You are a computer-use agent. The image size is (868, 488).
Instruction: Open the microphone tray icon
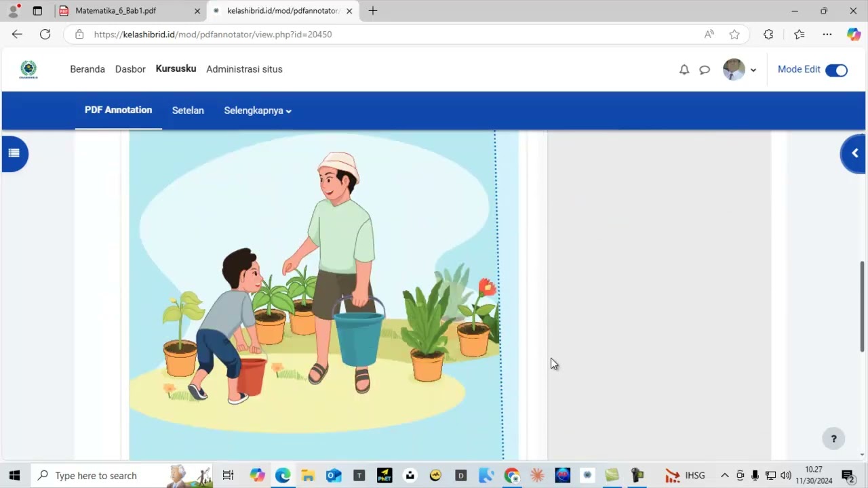point(755,475)
